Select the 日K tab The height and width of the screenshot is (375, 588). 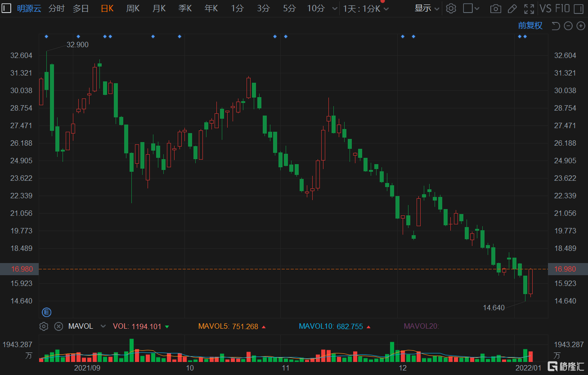[107, 9]
